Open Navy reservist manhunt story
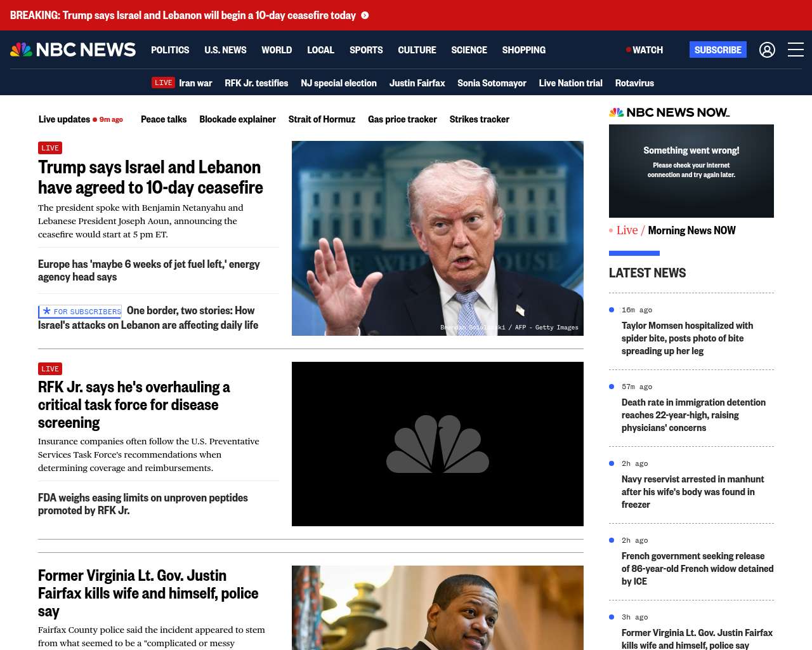This screenshot has height=650, width=812. [693, 492]
